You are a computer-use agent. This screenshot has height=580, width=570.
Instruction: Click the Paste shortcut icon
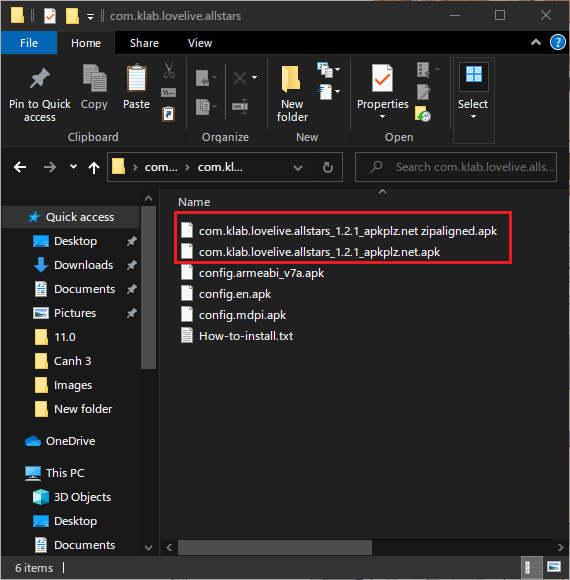[x=168, y=114]
